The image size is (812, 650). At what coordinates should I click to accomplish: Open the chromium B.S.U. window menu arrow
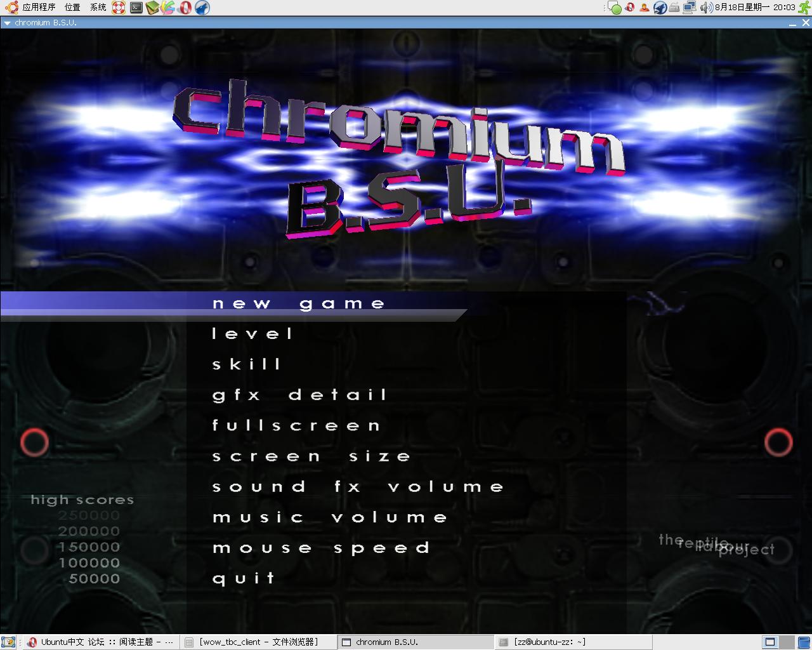[7, 23]
